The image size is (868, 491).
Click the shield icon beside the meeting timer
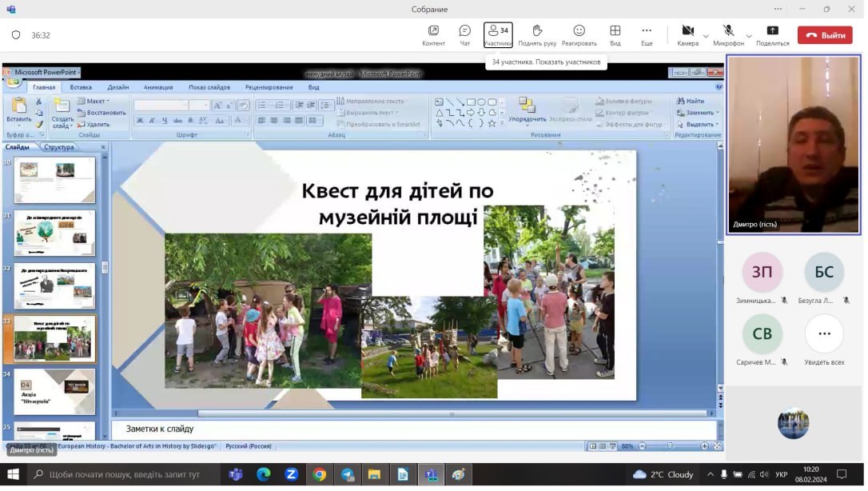click(16, 35)
